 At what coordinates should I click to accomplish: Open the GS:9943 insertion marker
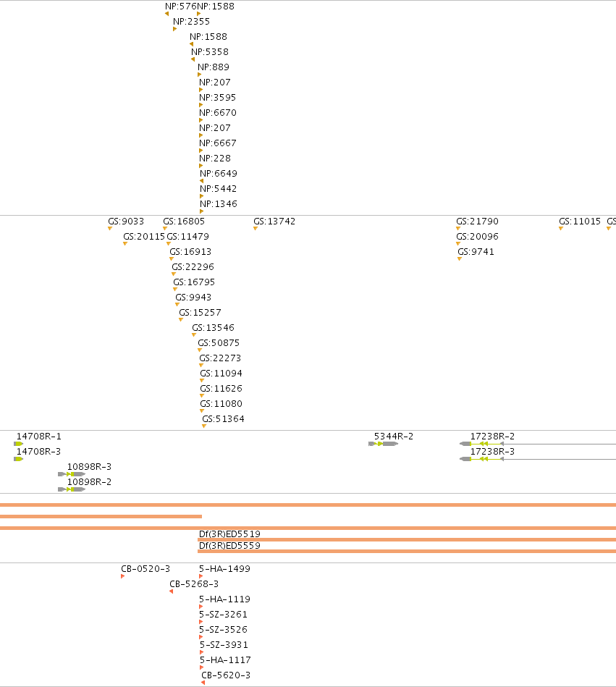(177, 305)
